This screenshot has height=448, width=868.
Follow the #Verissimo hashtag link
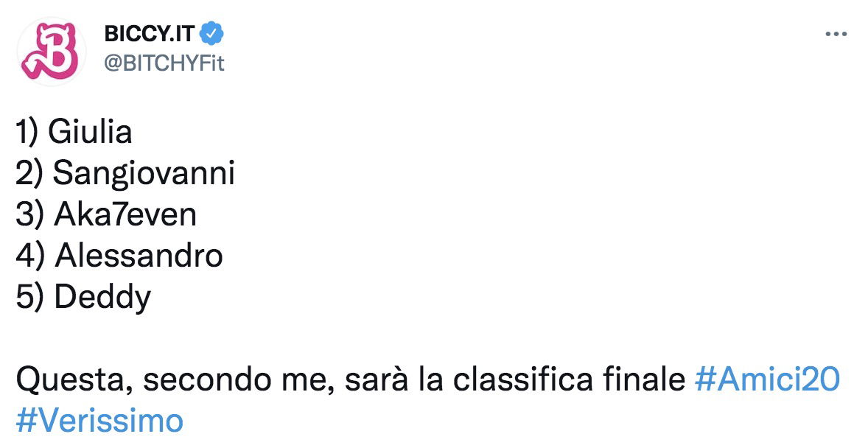[99, 420]
